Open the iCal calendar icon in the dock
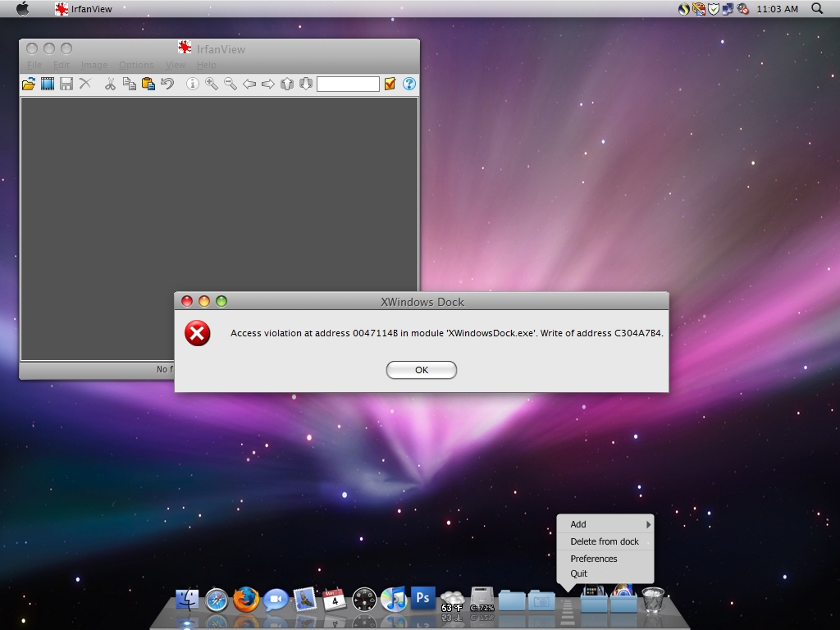 pos(335,600)
